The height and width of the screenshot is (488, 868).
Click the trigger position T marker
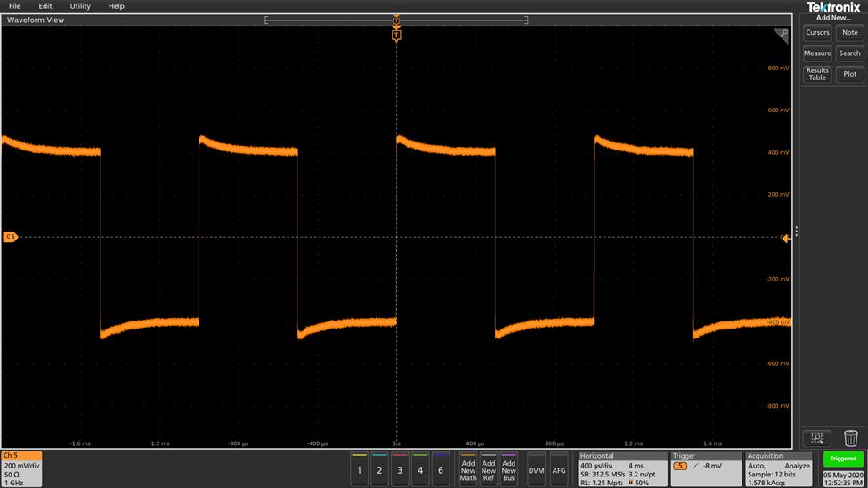pyautogui.click(x=396, y=35)
